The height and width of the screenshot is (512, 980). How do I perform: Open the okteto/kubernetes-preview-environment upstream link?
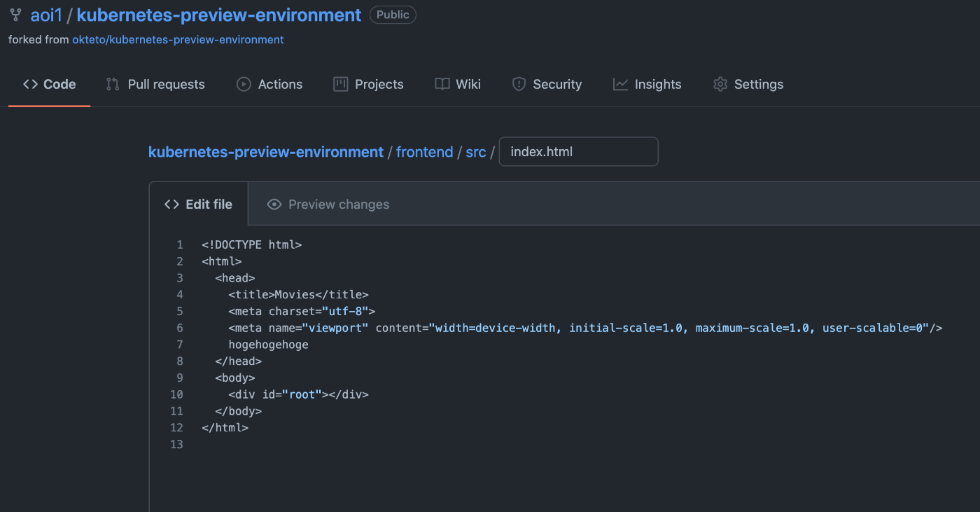coord(178,40)
